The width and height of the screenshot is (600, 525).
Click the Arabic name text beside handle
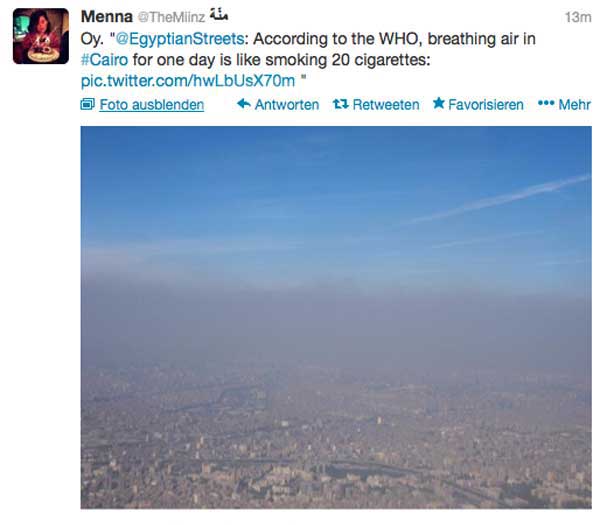[x=219, y=15]
